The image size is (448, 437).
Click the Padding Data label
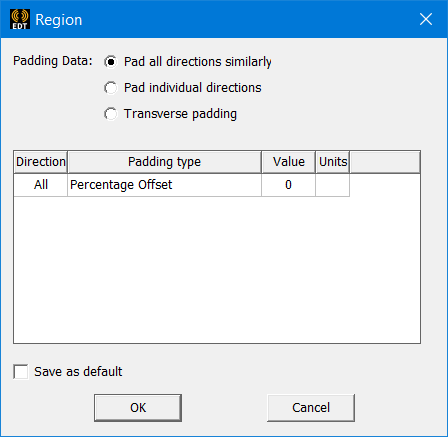click(53, 61)
